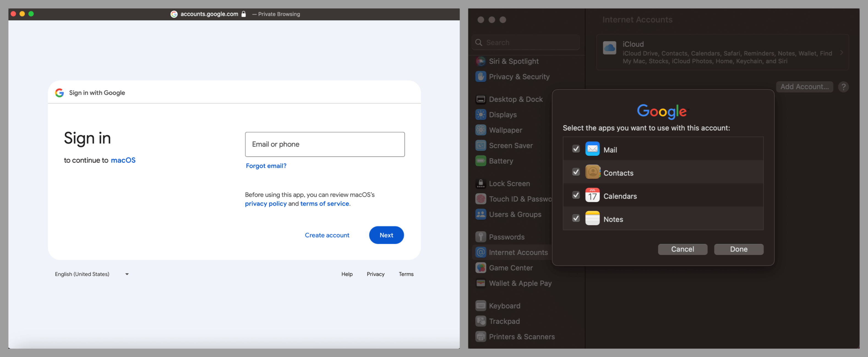Image resolution: width=868 pixels, height=357 pixels.
Task: Click the search magnifier icon in Settings
Action: pyautogui.click(x=479, y=42)
